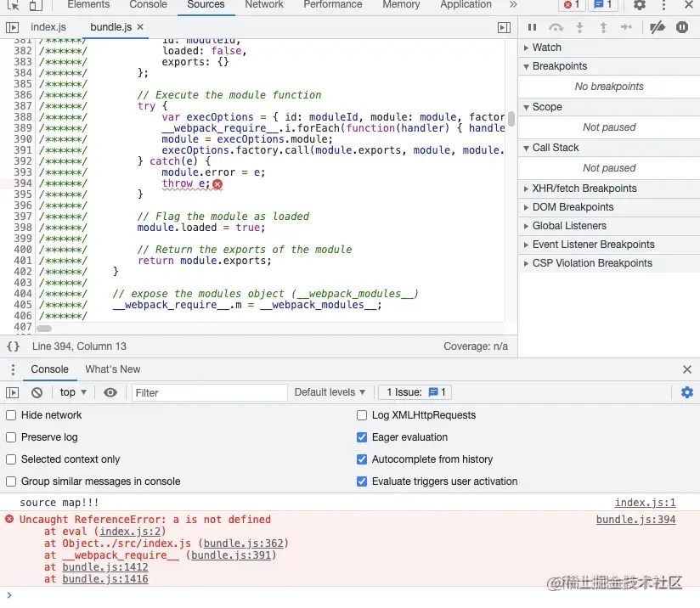Expand Global Listeners
Screen dimensions: 700x608
click(609, 226)
